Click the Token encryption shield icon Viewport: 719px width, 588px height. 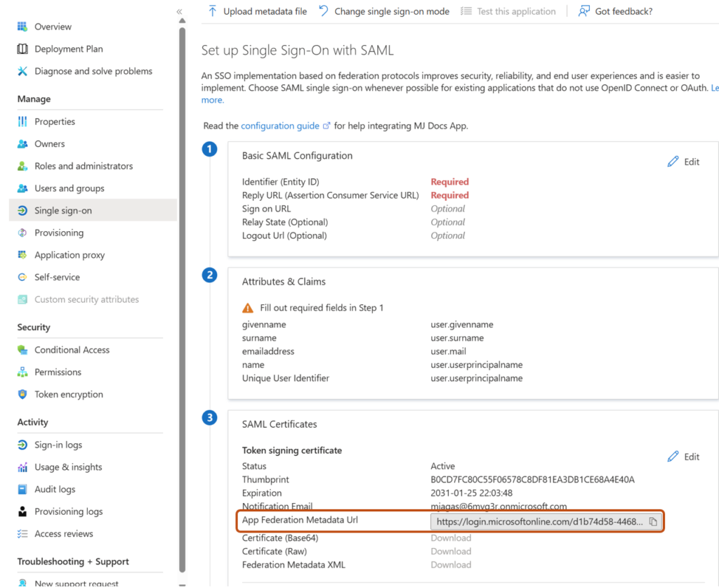click(x=22, y=395)
